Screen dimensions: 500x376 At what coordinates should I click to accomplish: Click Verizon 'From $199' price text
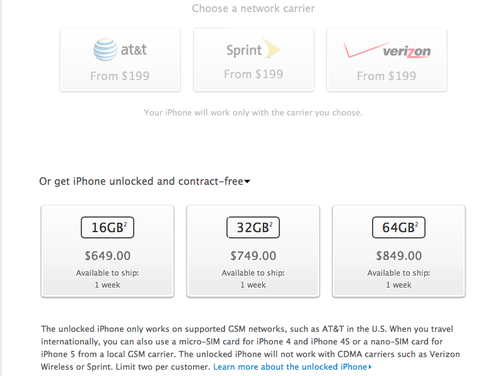point(387,76)
